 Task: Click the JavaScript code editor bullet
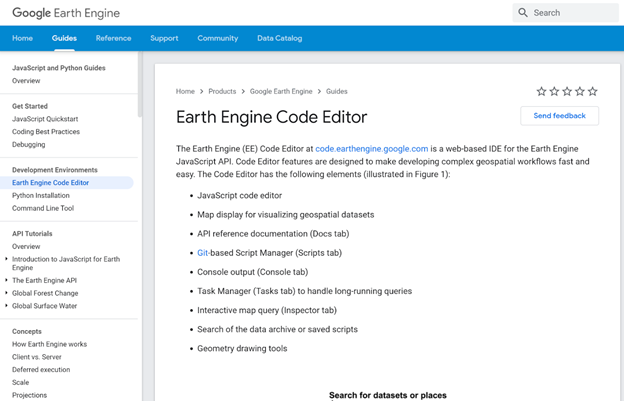[x=240, y=196]
